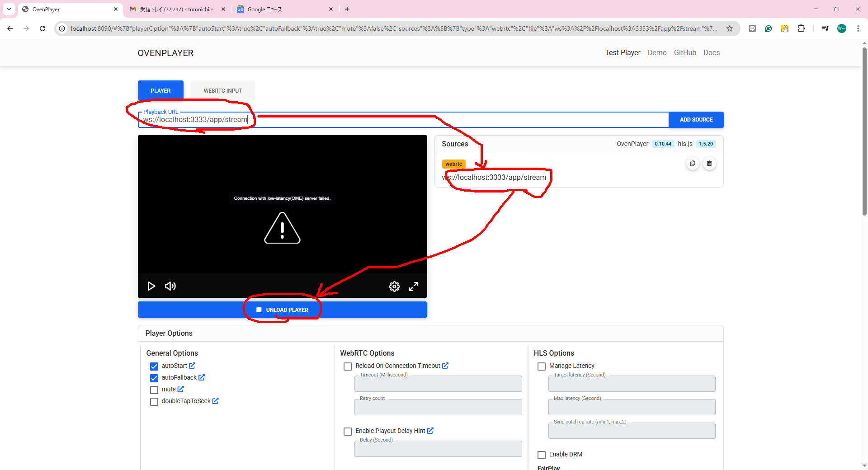Viewport: 868px width, 470px height.
Task: Open mute option documentation link icon
Action: click(x=181, y=389)
